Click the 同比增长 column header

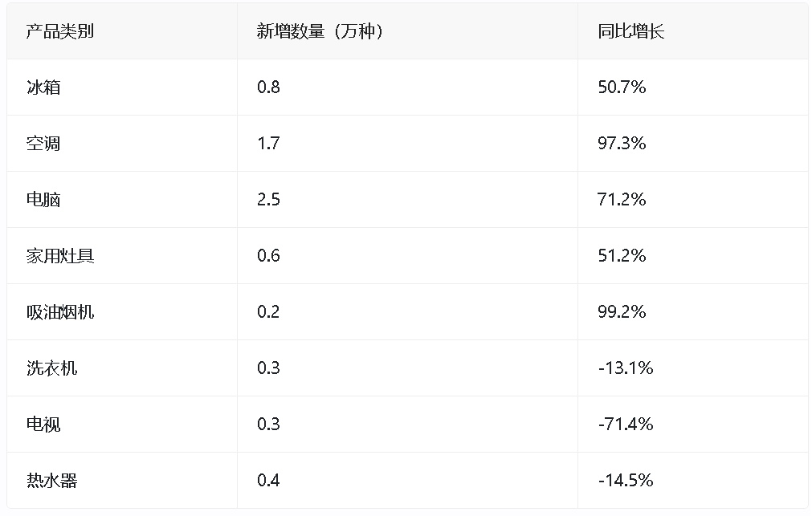[x=631, y=31]
